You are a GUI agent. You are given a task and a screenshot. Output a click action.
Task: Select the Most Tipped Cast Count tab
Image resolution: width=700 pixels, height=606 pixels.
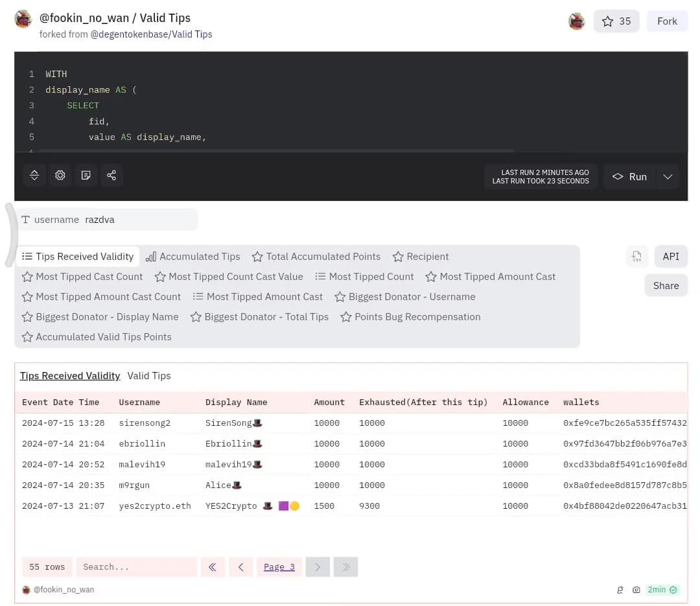(x=82, y=277)
